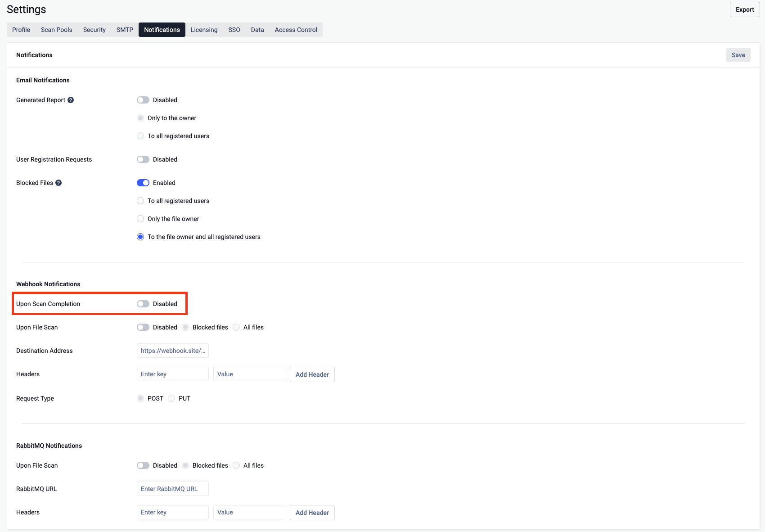The height and width of the screenshot is (532, 765).
Task: Focus the RabbitMQ URL field
Action: pos(173,489)
